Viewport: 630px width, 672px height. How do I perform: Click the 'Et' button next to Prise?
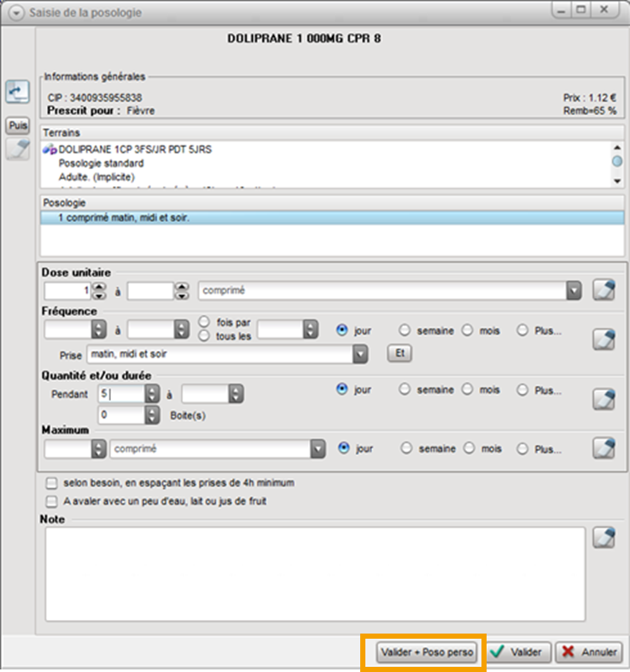pyautogui.click(x=400, y=354)
